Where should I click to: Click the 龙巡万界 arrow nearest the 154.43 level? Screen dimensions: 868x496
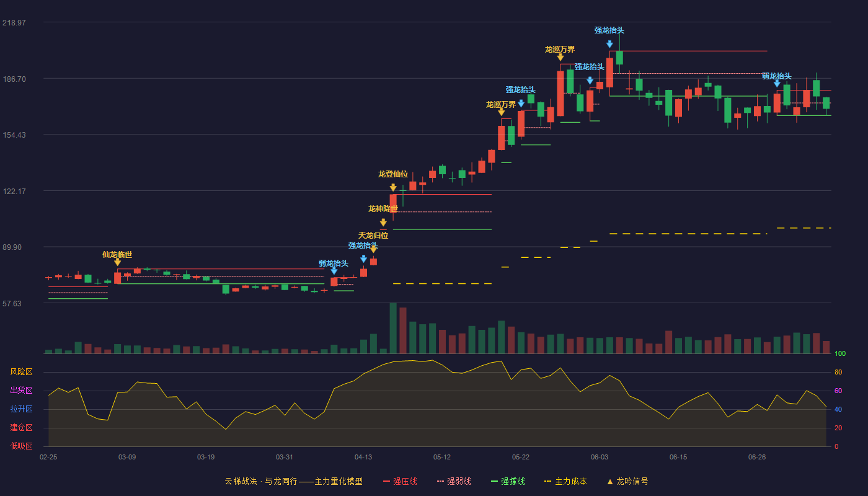click(501, 112)
